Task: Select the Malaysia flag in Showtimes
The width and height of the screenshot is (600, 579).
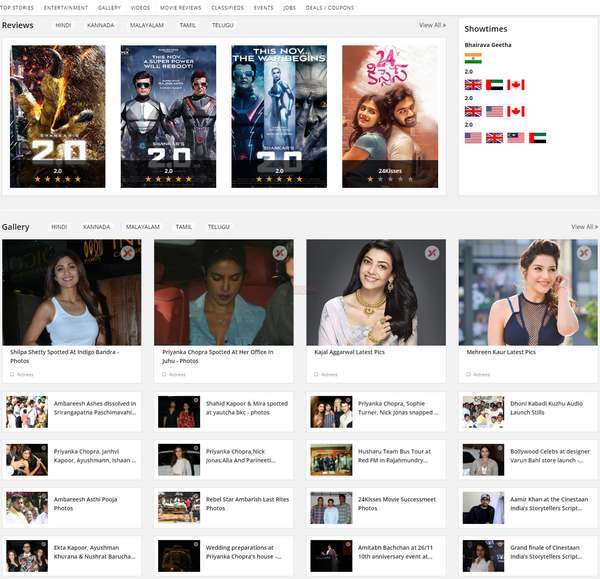Action: [515, 137]
